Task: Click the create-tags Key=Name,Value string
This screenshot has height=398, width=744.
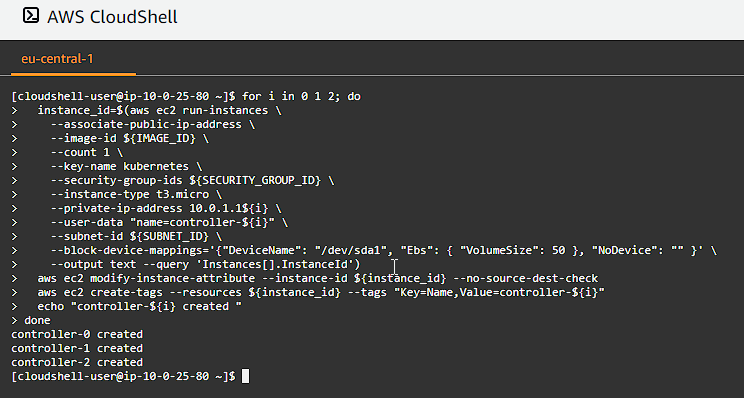Action: click(x=499, y=292)
